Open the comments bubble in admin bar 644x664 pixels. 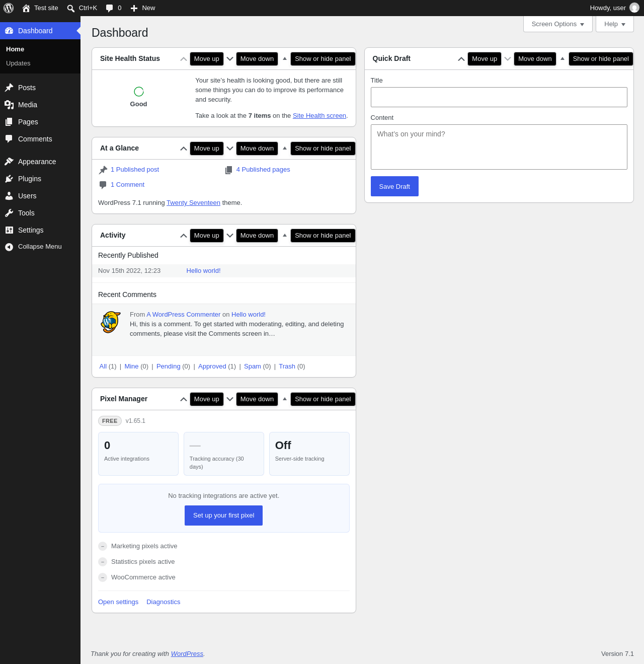coord(114,8)
